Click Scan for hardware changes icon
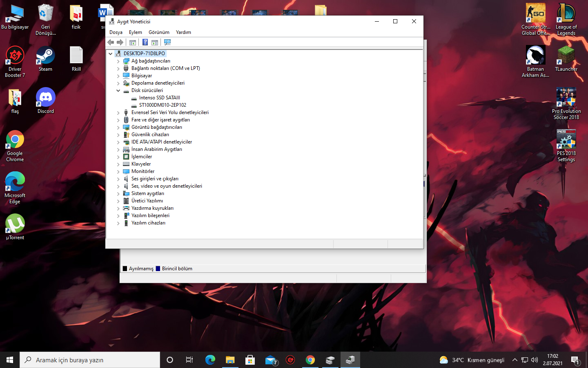Screen dimensions: 588x368 167,42
